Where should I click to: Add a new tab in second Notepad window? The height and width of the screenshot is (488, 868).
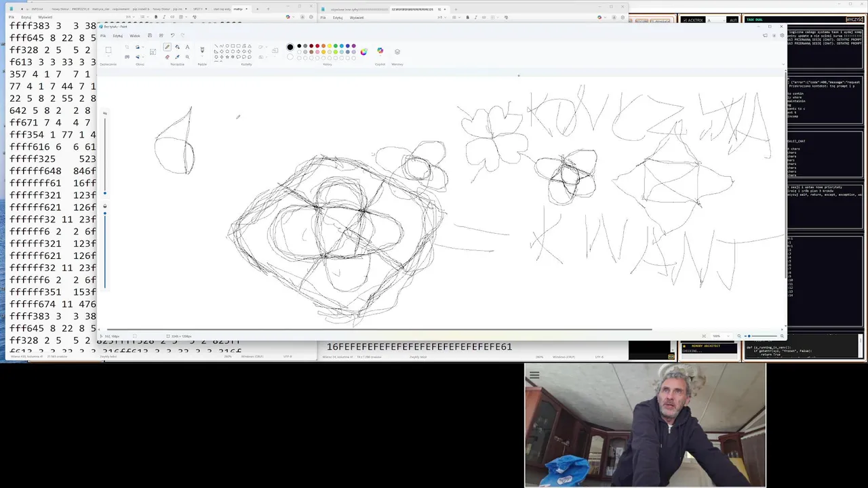pyautogui.click(x=456, y=9)
